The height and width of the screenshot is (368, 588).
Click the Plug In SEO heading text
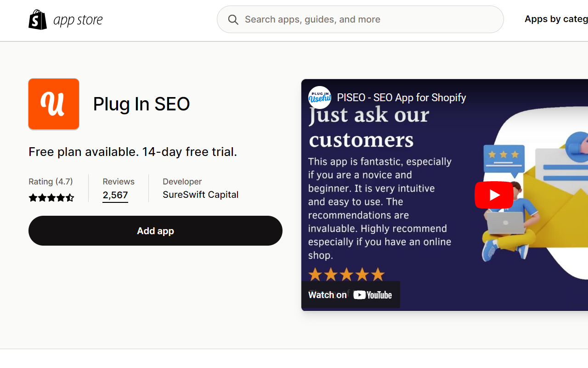coord(141,104)
